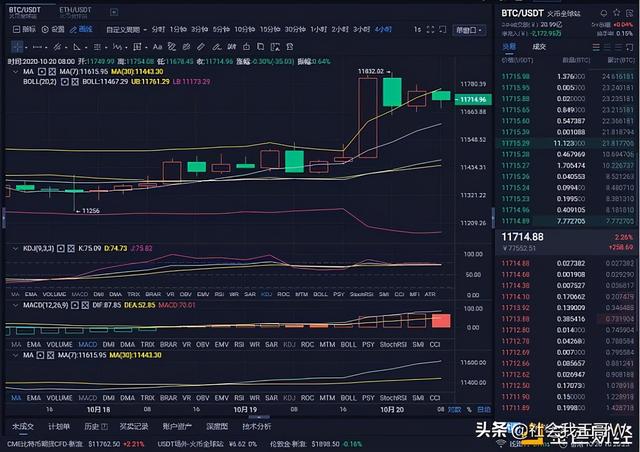Select the 1分钟 interval
This screenshot has height=452, width=640.
[x=178, y=29]
